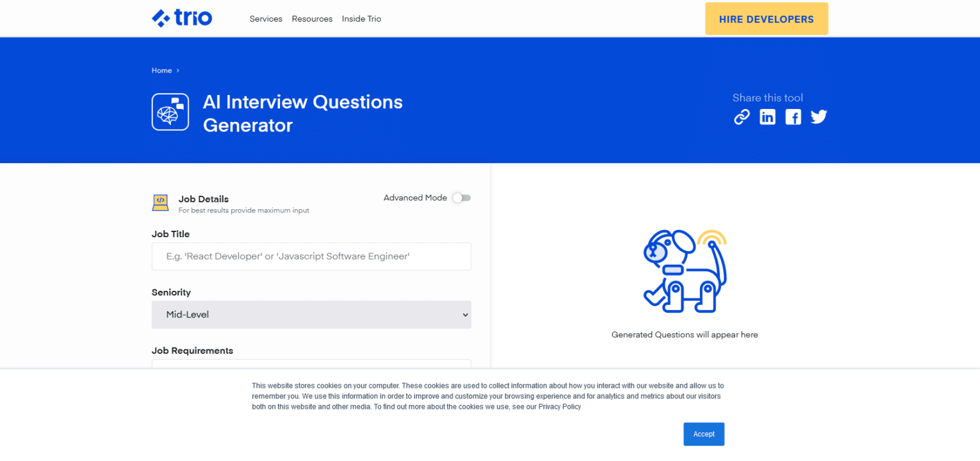
Task: Copy the share link icon
Action: (x=742, y=117)
